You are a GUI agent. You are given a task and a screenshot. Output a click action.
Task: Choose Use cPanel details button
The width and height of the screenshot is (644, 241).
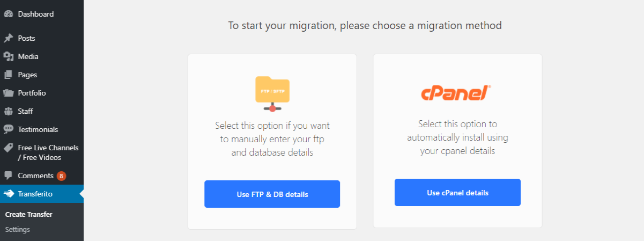pyautogui.click(x=457, y=192)
